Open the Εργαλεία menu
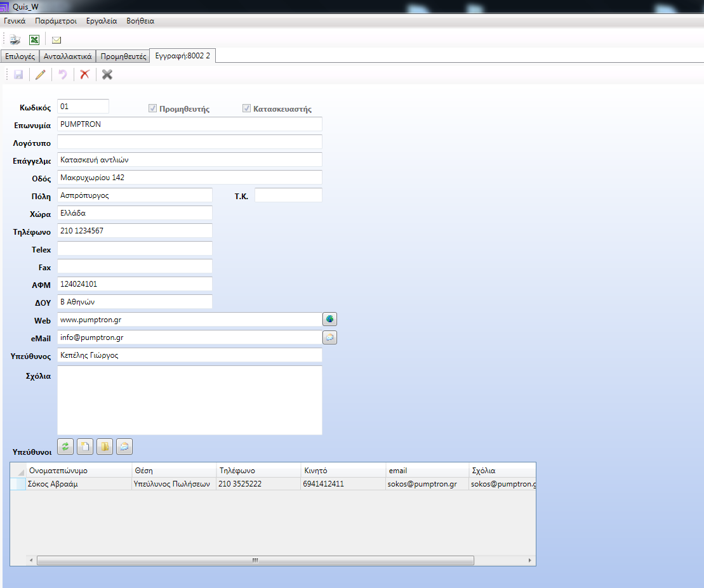Viewport: 704px width, 588px height. click(102, 21)
